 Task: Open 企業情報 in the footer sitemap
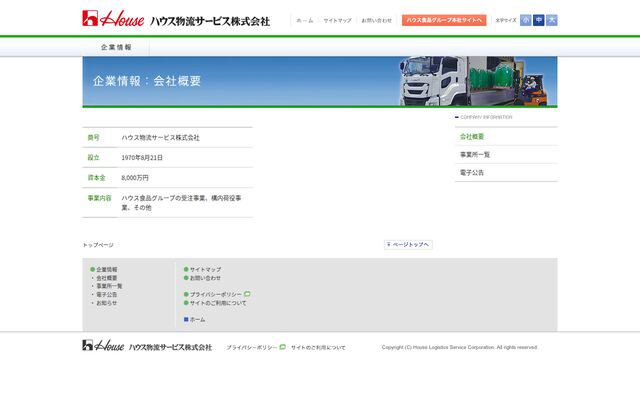coord(107,269)
